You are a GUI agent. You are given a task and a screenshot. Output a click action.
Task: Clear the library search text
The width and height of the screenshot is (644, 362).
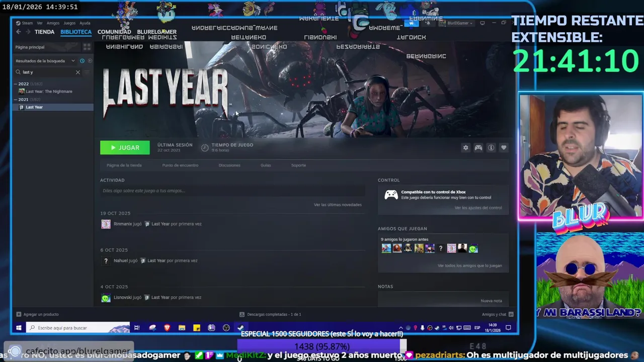(x=78, y=72)
